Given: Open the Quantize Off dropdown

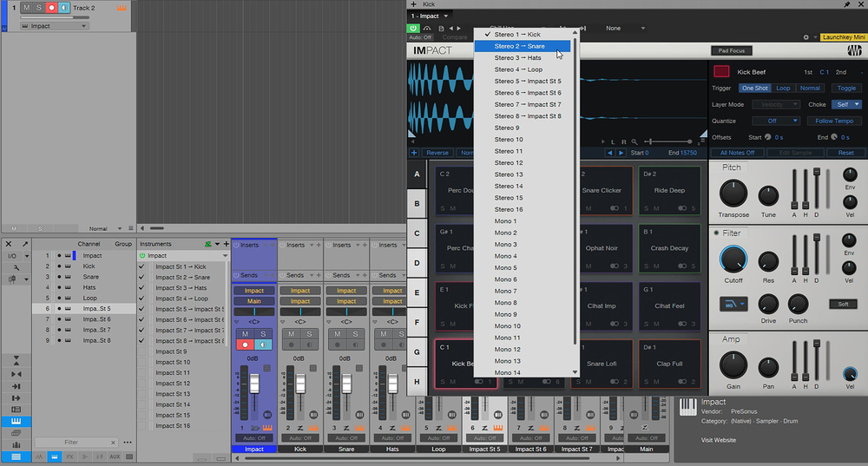Looking at the screenshot, I should [x=777, y=121].
